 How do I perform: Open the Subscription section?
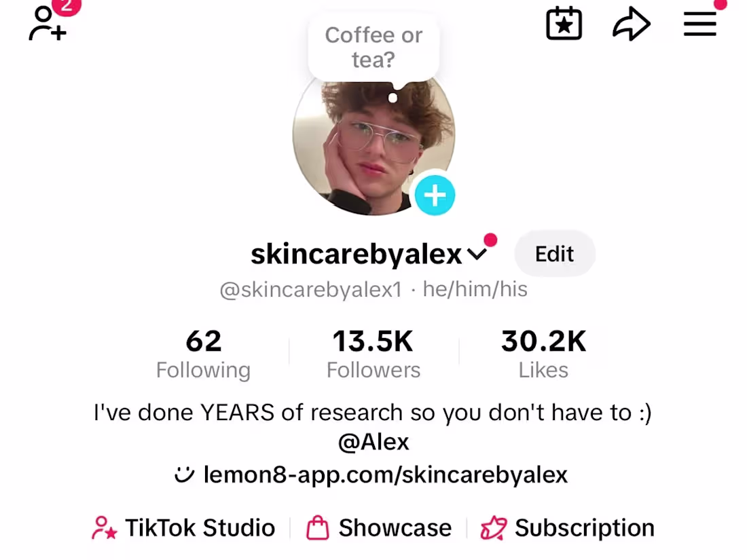584,528
